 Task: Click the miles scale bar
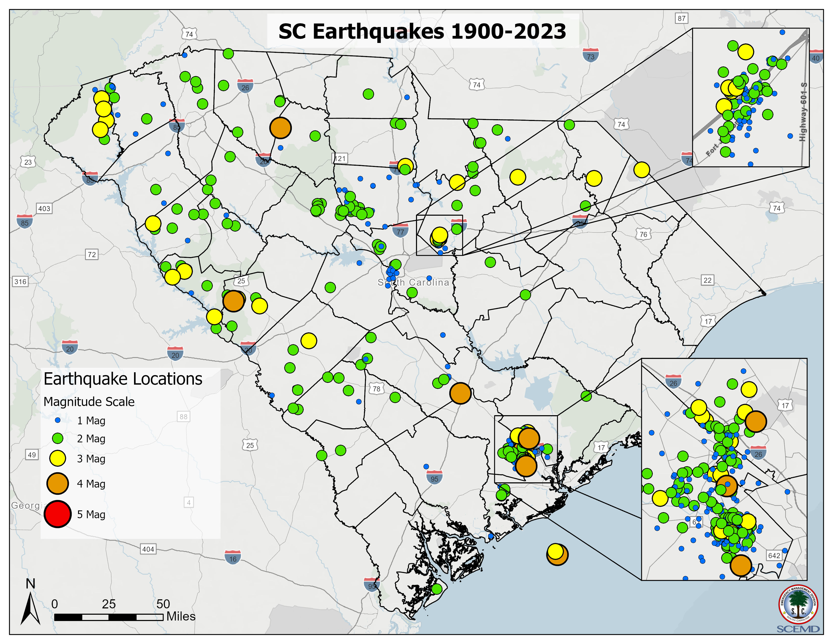[109, 617]
